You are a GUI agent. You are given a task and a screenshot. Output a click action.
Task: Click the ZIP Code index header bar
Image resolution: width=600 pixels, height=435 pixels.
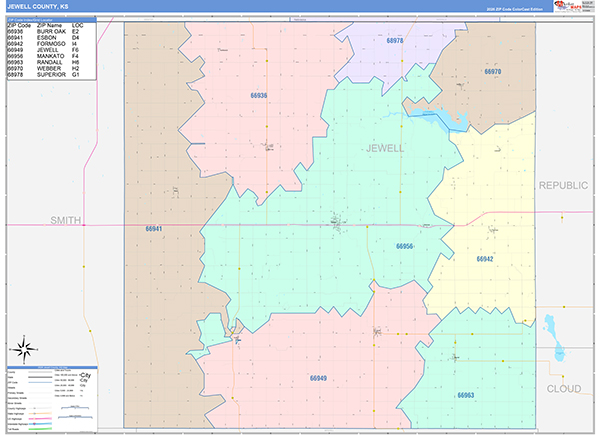[52, 20]
